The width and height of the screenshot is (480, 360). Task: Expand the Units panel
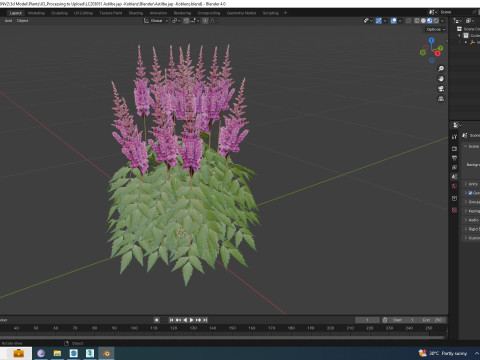pos(466,184)
